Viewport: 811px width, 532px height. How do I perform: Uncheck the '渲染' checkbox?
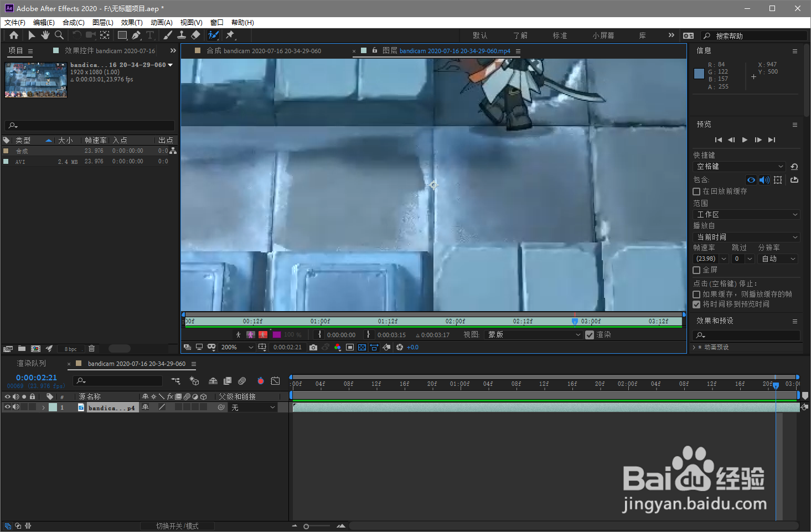[590, 335]
